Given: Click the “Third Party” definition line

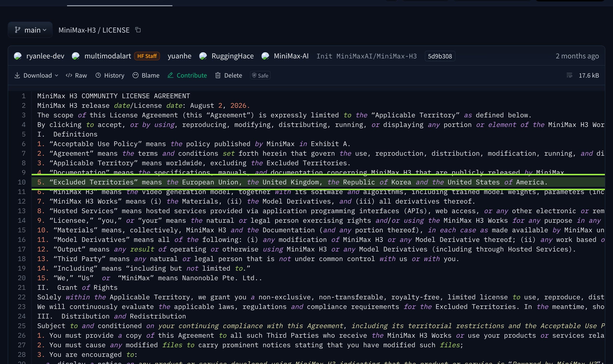Looking at the screenshot, I should coord(248,259).
